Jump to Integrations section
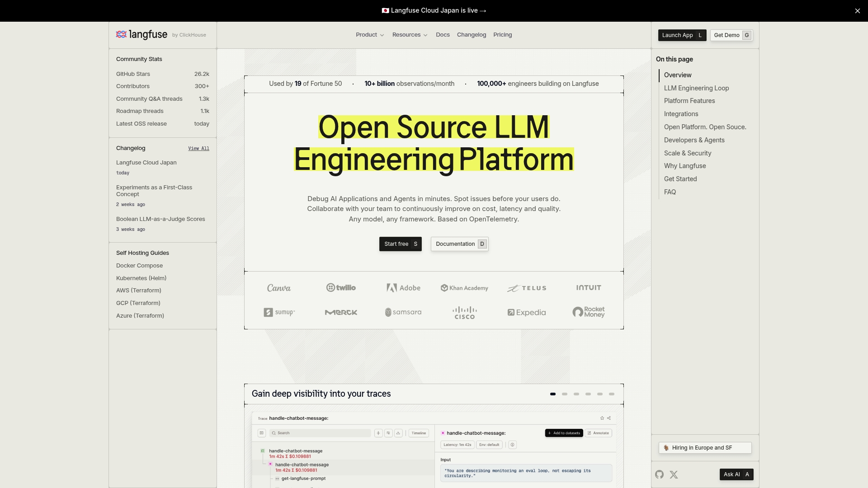The width and height of the screenshot is (868, 488). [x=681, y=114]
